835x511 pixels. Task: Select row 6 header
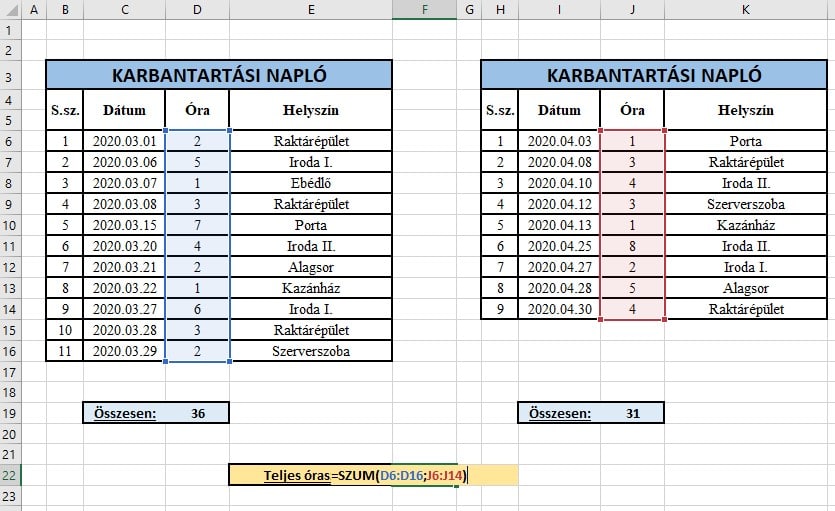[10, 141]
